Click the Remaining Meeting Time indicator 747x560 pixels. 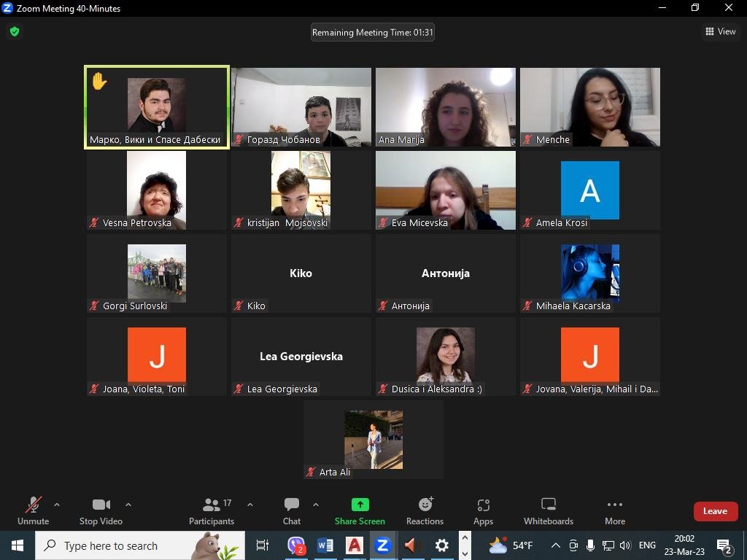373,32
